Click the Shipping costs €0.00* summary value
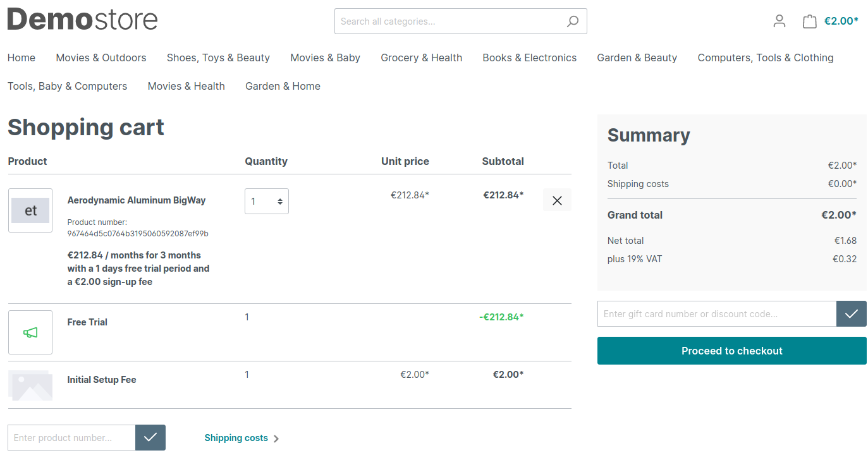This screenshot has height=460, width=868. (x=842, y=184)
